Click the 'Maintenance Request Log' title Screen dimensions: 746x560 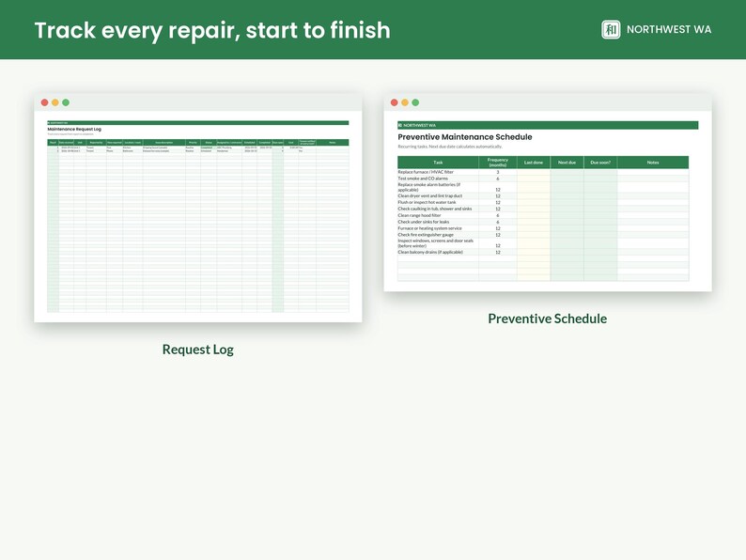(x=74, y=129)
